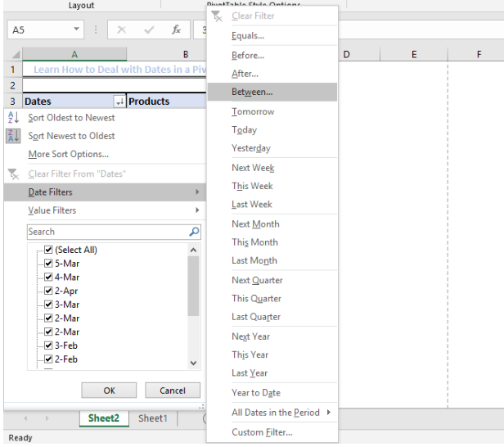504x447 pixels.
Task: Click the Clear Filter From Dates funnel icon
Action: (13, 174)
